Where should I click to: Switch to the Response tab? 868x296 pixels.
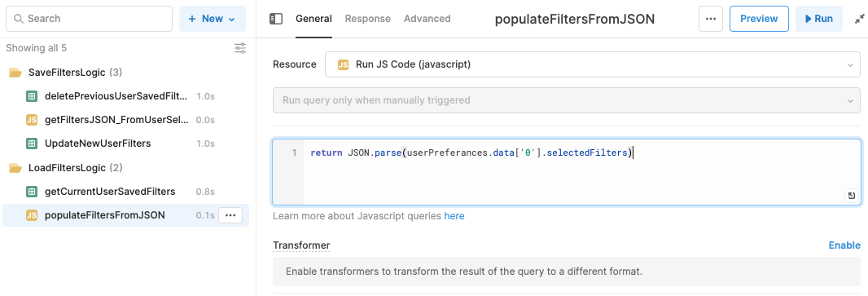pyautogui.click(x=367, y=19)
